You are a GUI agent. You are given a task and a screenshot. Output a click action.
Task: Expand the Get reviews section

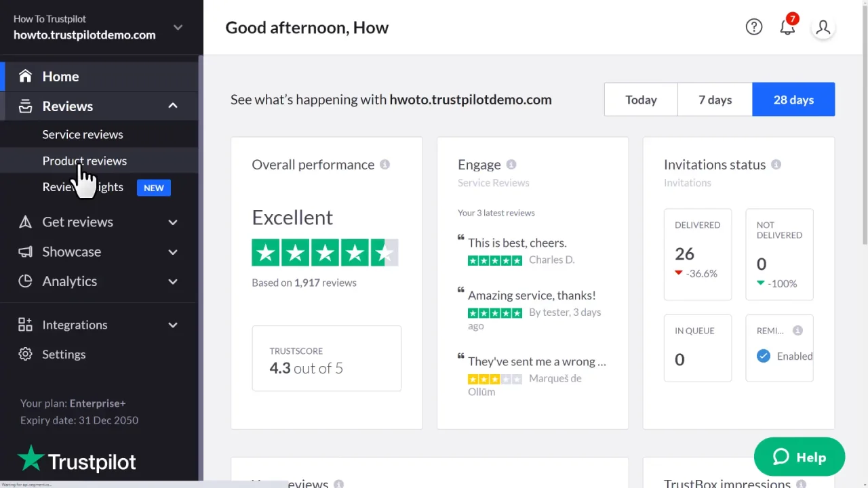[173, 222]
